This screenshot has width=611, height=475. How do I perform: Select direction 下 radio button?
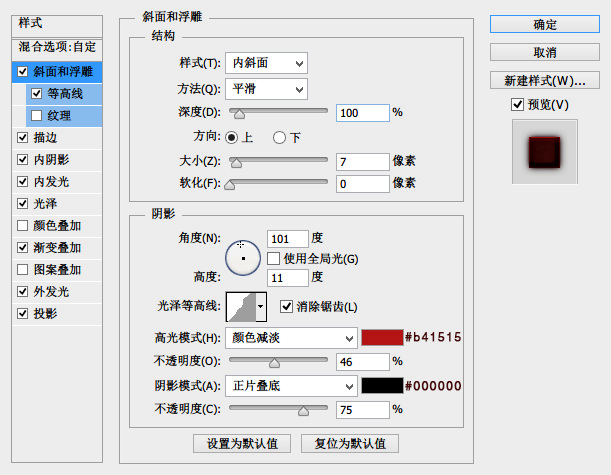tap(279, 138)
